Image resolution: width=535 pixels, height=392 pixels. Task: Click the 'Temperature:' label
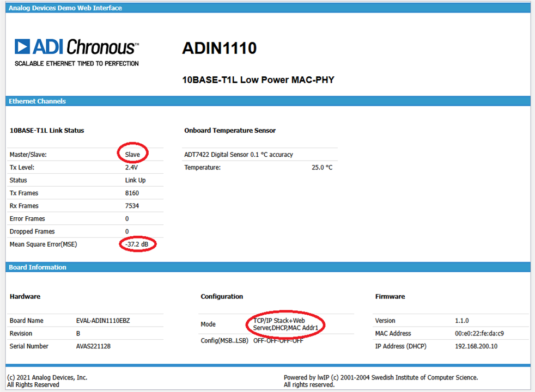coord(202,167)
